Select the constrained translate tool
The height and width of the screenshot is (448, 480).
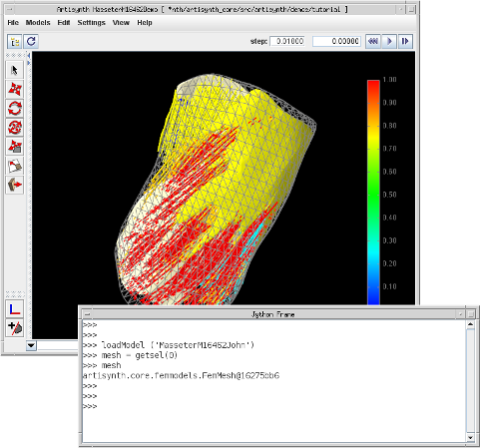pyautogui.click(x=14, y=147)
